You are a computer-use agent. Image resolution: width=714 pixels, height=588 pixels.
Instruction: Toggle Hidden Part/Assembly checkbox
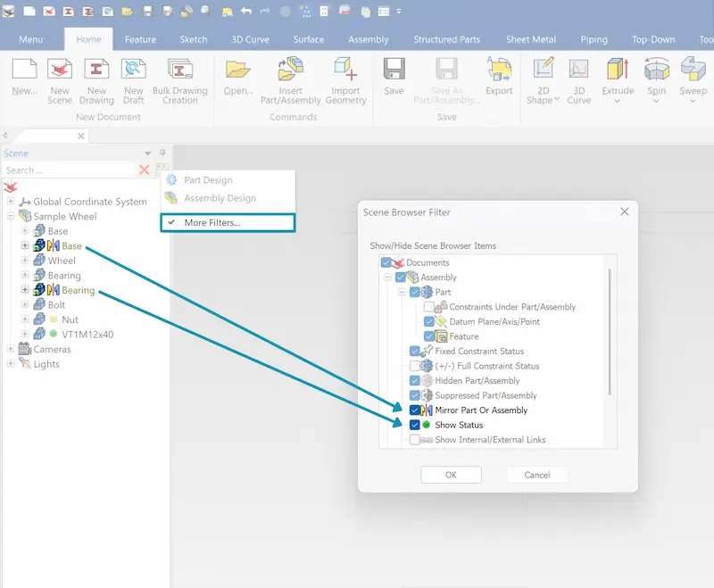point(414,380)
